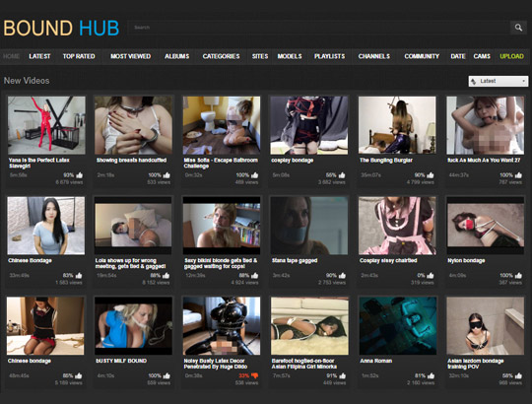Open thumbnail above Iliana tape gagged

[x=309, y=226]
